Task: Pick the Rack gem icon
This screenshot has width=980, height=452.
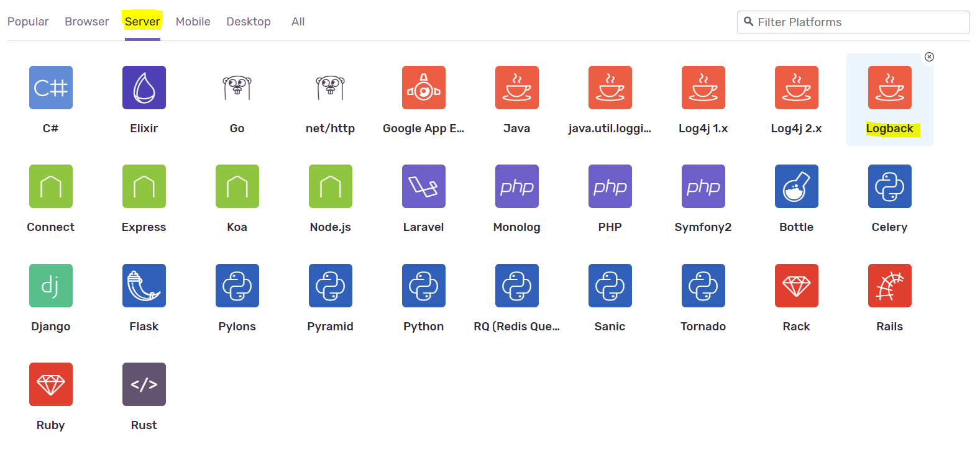Action: pyautogui.click(x=797, y=286)
